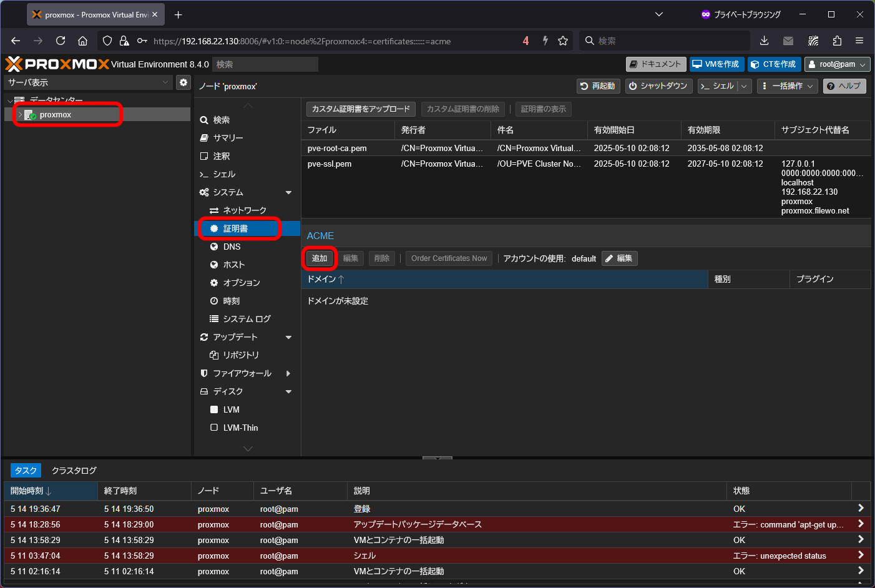Open browser home page icon
This screenshot has width=875, height=588.
(82, 41)
